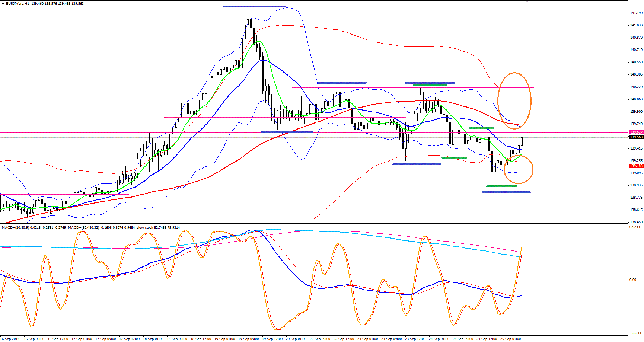Image resolution: width=644 pixels, height=342 pixels.
Task: Select the OHLC value 139.576
Action: click(x=51, y=4)
